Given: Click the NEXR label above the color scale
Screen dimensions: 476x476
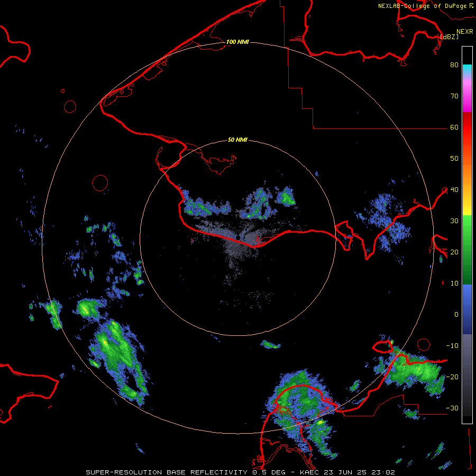Looking at the screenshot, I should (x=465, y=32).
